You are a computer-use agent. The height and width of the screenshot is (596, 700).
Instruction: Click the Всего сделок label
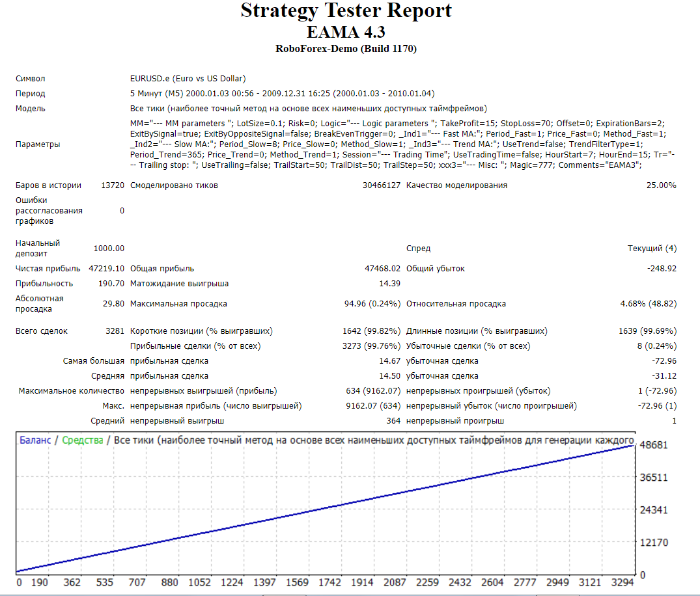[42, 331]
